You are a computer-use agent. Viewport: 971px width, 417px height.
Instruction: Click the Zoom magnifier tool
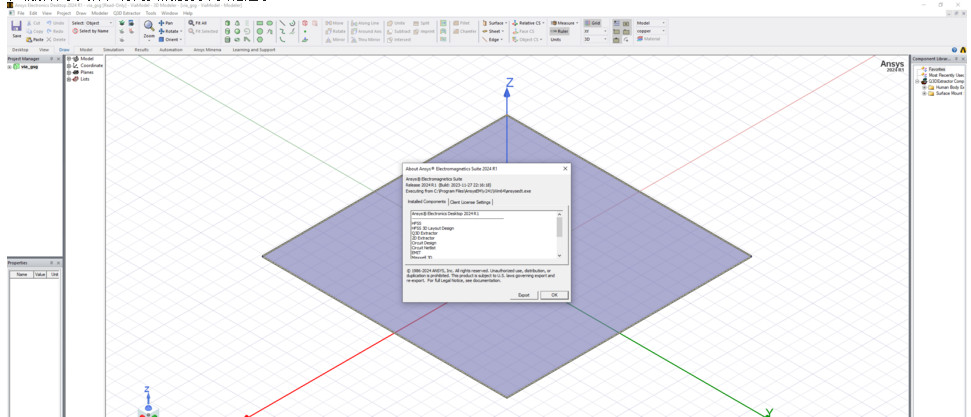coord(149,29)
